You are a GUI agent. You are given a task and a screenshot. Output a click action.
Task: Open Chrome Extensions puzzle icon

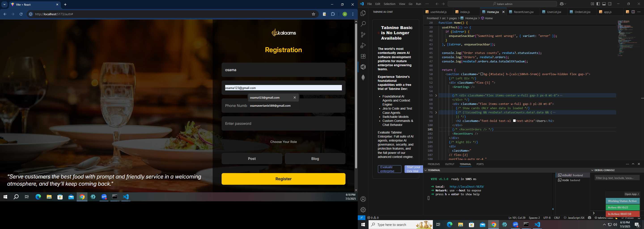(333, 14)
